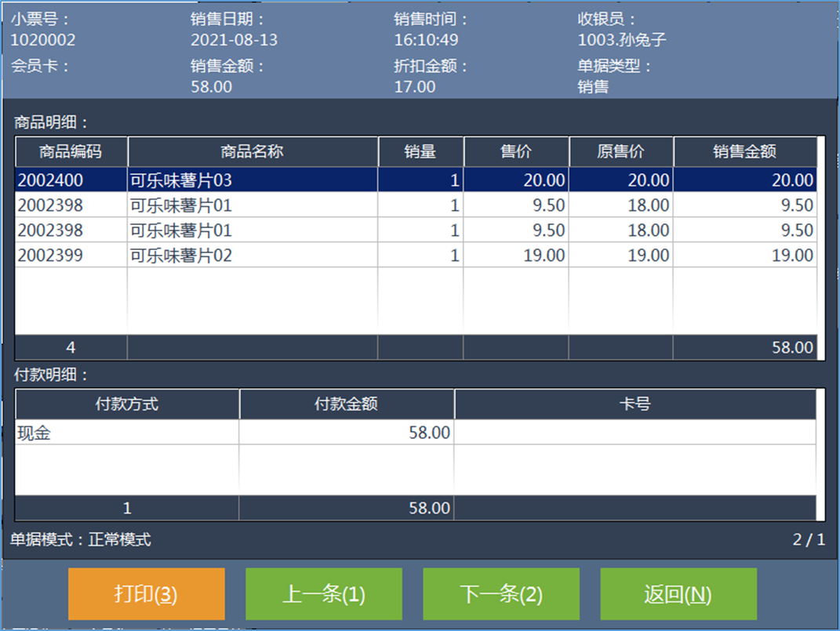Click the discount amount 17.00

point(415,87)
